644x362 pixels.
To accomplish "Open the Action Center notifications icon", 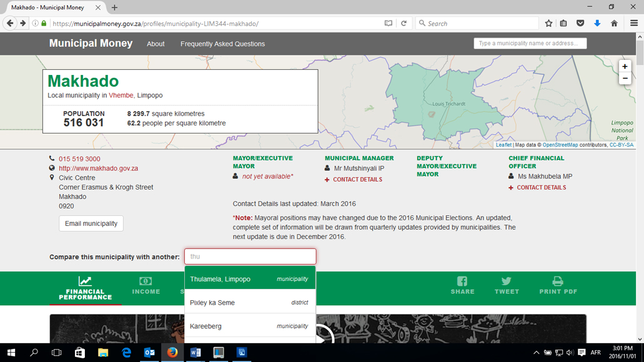I will coord(582,353).
